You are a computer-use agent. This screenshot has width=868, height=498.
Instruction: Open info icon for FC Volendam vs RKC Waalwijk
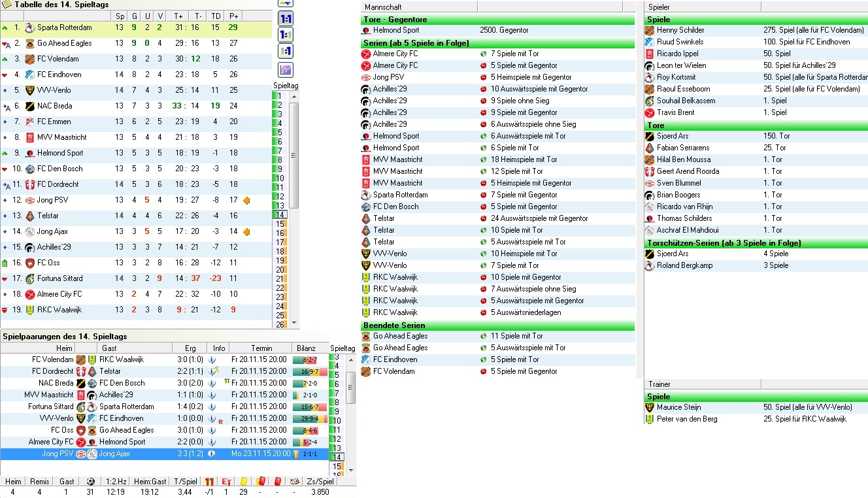(x=211, y=359)
